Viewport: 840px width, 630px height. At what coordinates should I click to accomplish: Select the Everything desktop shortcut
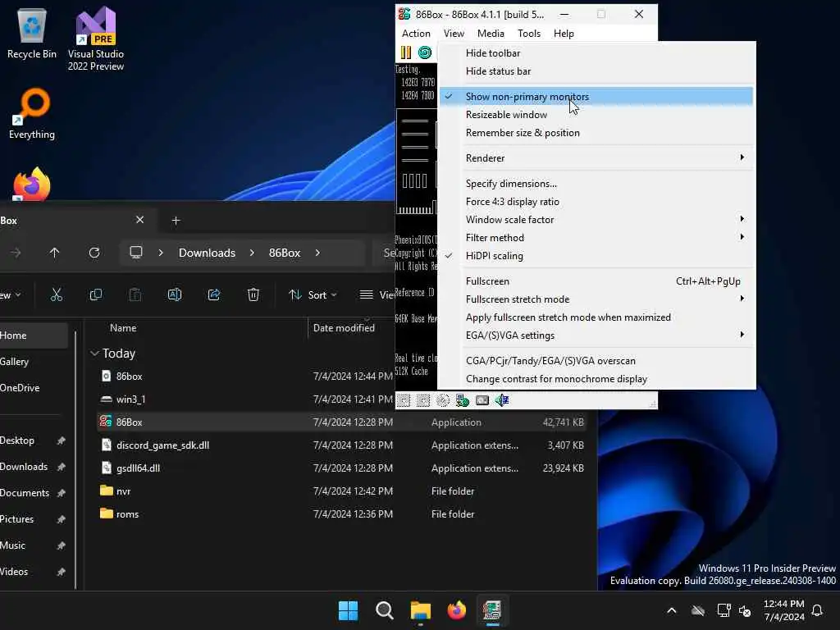pyautogui.click(x=32, y=113)
